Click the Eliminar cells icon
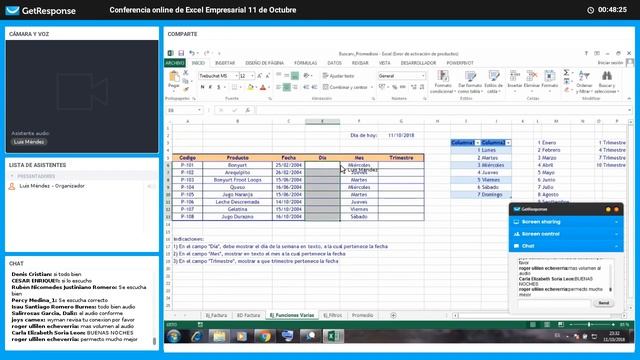640x360 pixels. (531, 76)
